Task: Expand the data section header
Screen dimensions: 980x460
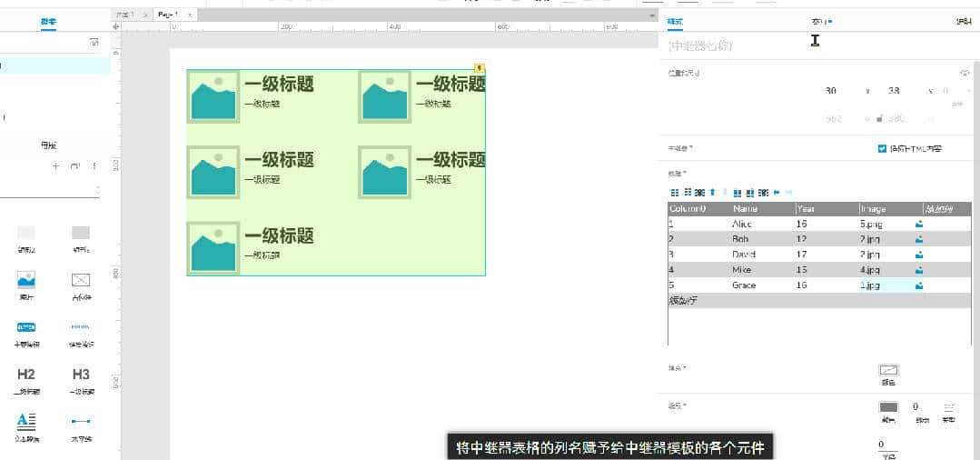Action: [x=678, y=174]
